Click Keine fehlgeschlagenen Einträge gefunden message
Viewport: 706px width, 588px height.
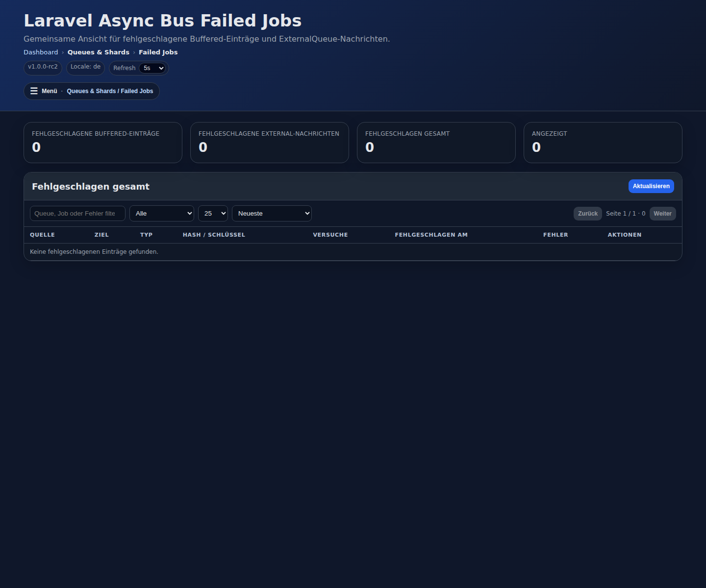tap(94, 252)
